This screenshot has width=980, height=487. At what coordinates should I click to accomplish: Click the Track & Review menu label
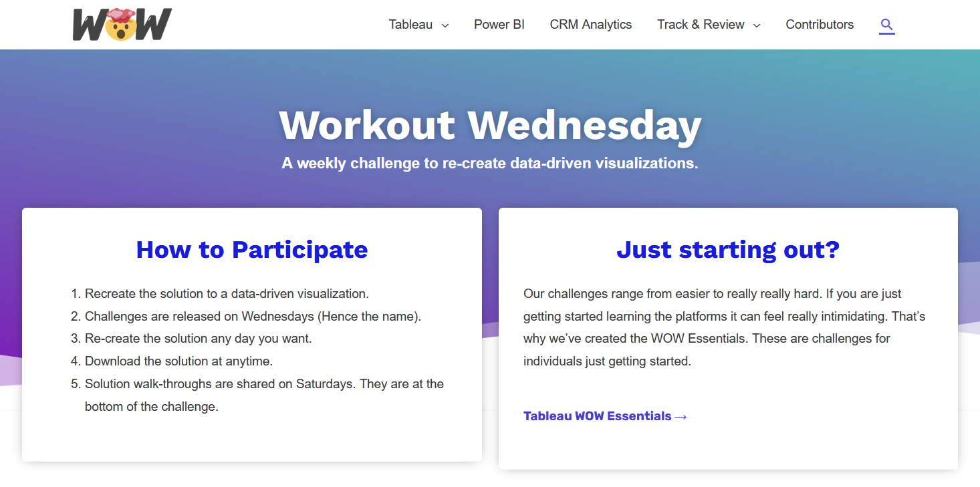pyautogui.click(x=701, y=25)
